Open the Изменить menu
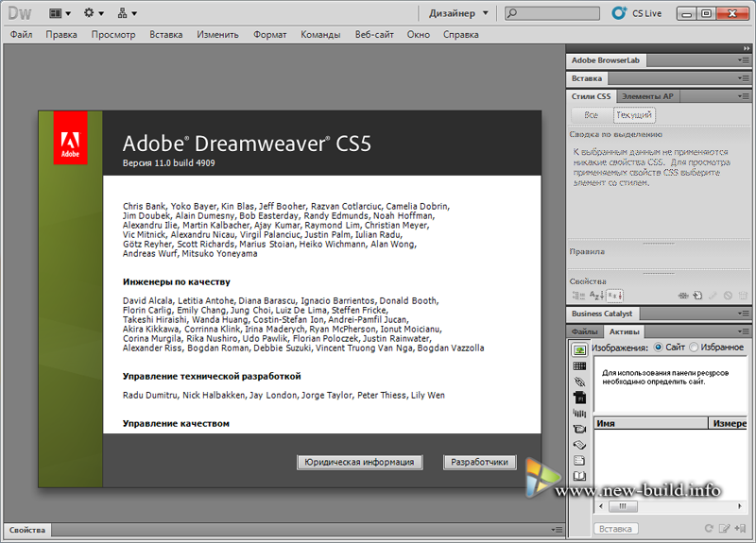 click(217, 35)
